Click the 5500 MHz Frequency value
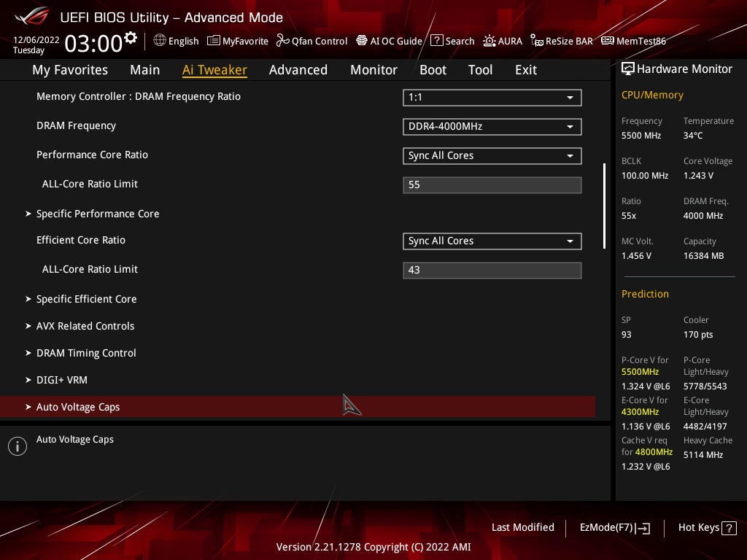This screenshot has height=560, width=747. [x=641, y=136]
